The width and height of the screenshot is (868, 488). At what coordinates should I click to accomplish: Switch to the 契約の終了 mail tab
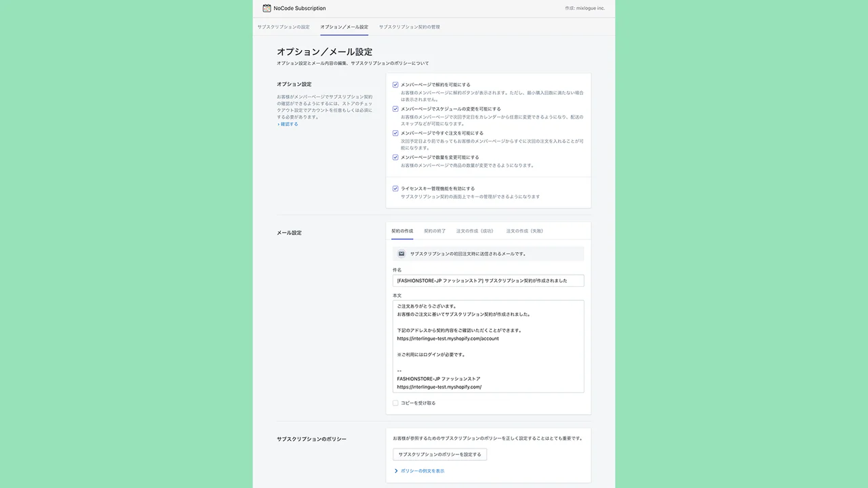point(435,231)
